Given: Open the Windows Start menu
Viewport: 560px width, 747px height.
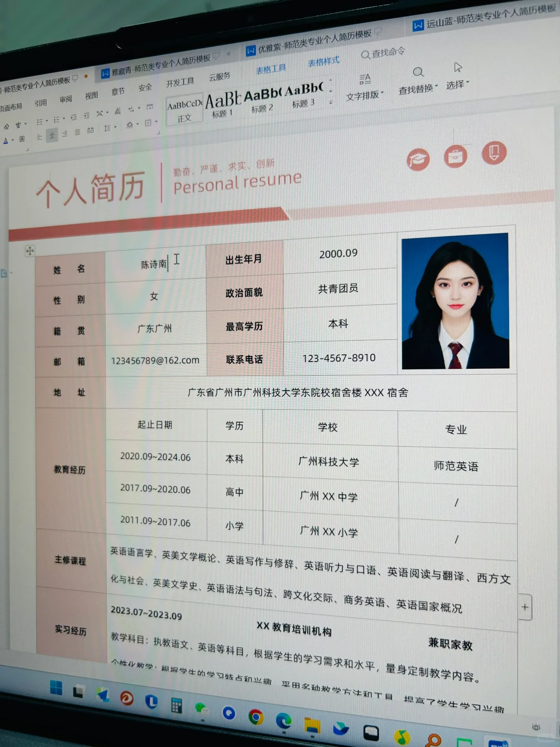Looking at the screenshot, I should point(56,688).
